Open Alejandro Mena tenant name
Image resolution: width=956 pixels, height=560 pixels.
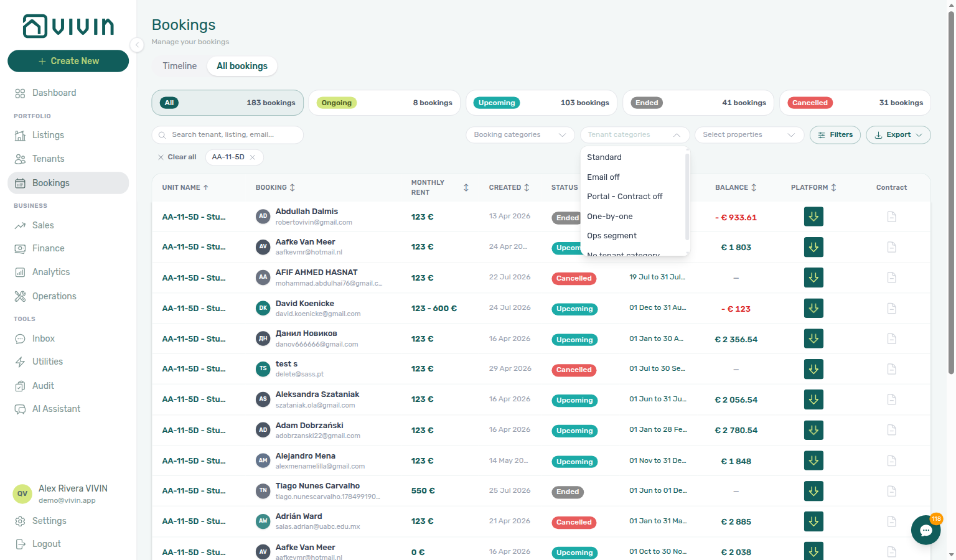(306, 456)
